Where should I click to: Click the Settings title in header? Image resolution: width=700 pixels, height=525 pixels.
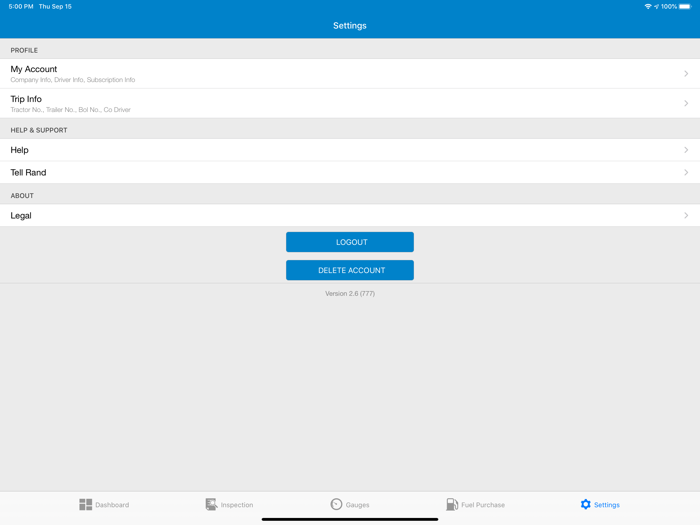point(350,26)
